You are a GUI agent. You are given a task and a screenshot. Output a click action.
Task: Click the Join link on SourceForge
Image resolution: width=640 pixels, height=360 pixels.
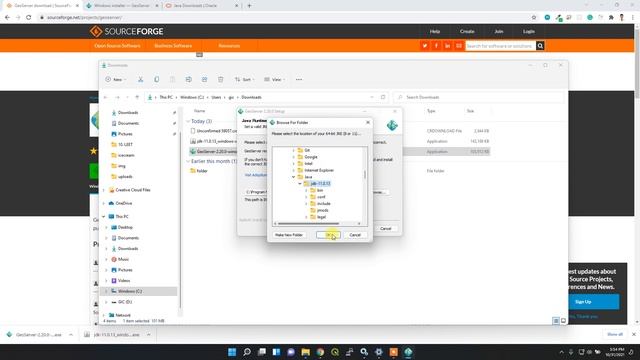pyautogui.click(x=499, y=31)
